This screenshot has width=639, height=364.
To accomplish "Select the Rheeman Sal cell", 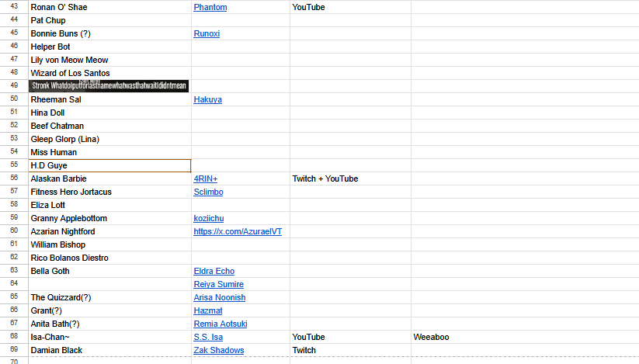I will pos(109,100).
